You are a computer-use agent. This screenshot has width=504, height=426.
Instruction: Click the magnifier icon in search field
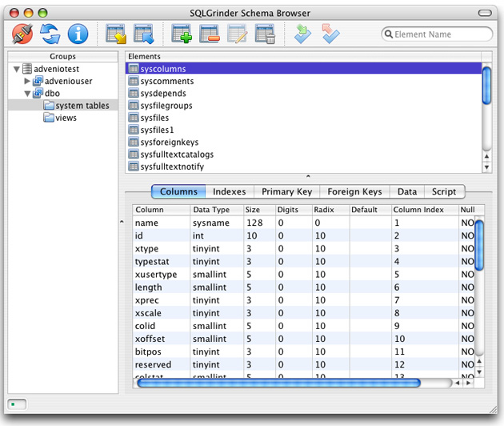[389, 34]
